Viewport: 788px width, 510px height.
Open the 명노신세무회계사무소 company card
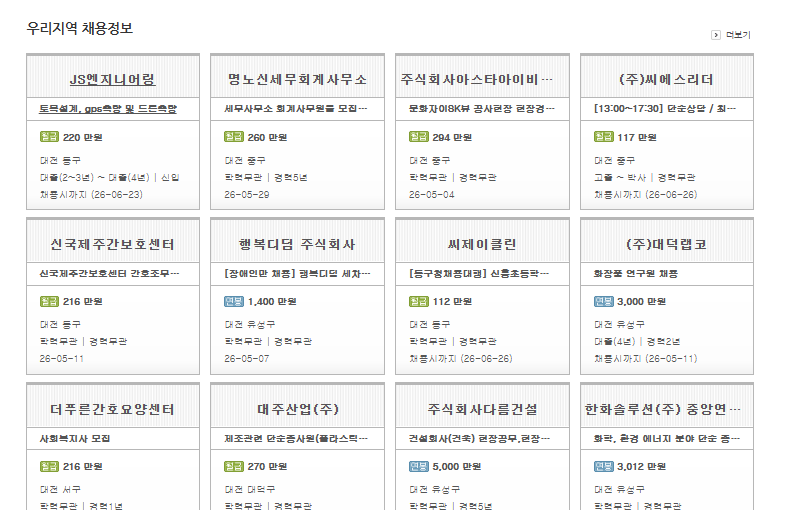(297, 79)
